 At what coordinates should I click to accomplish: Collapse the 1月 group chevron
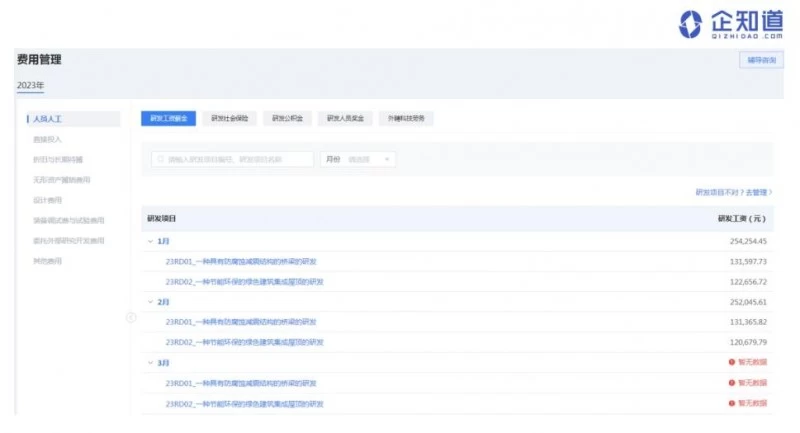(150, 241)
